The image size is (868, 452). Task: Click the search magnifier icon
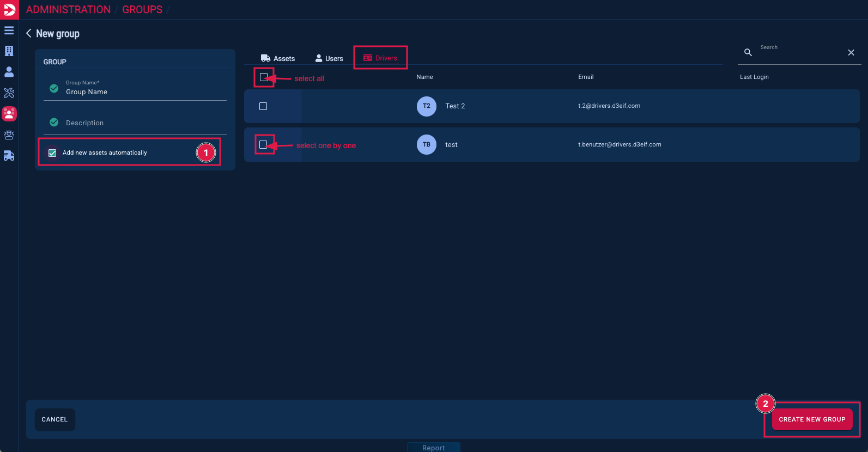748,52
